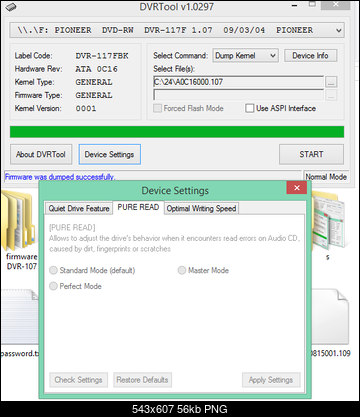Select the Perfect Mode radio button
This screenshot has height=417, width=360.
(53, 286)
